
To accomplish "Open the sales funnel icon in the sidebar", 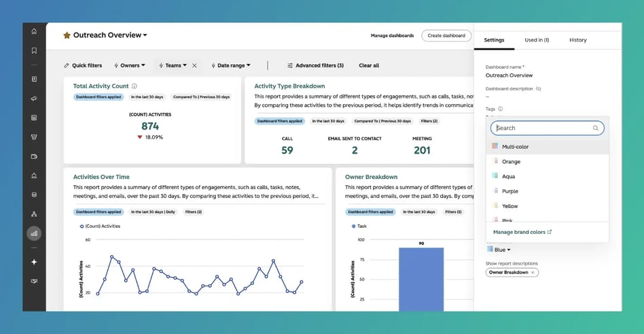I will tap(34, 137).
